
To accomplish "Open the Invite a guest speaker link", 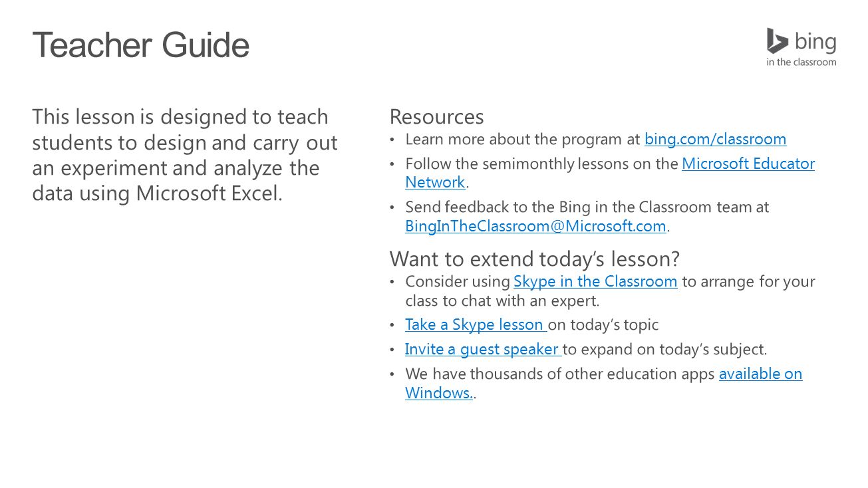I will [484, 349].
